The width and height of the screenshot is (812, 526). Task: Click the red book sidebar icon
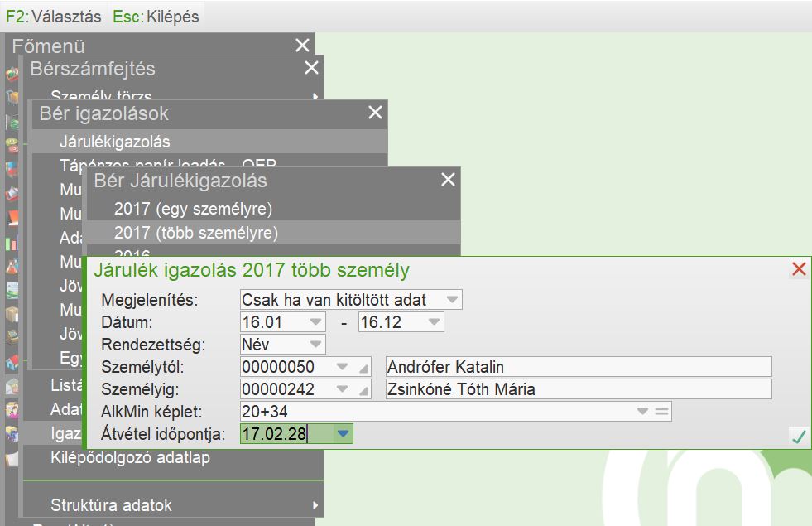point(12,218)
